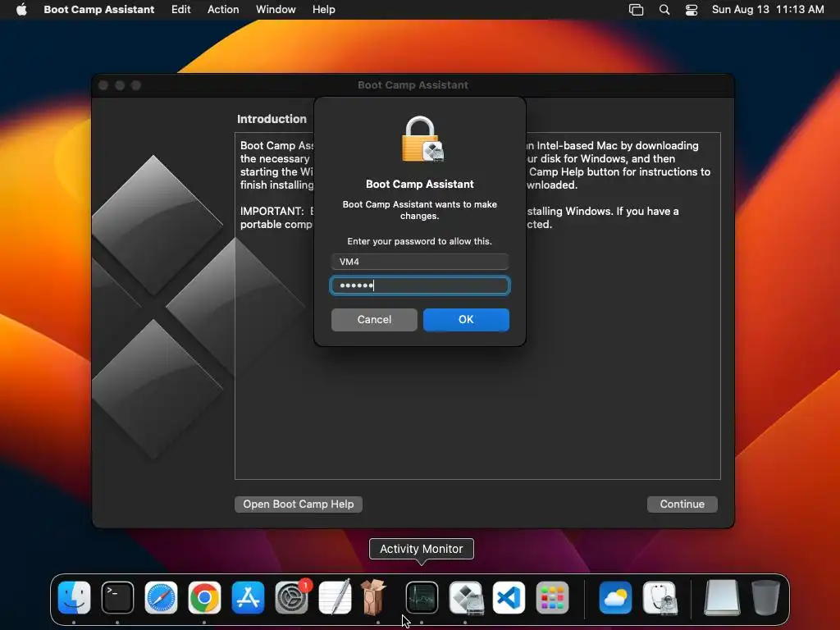Open the Weather app in Dock
Screen dimensions: 840x630
tap(615, 597)
